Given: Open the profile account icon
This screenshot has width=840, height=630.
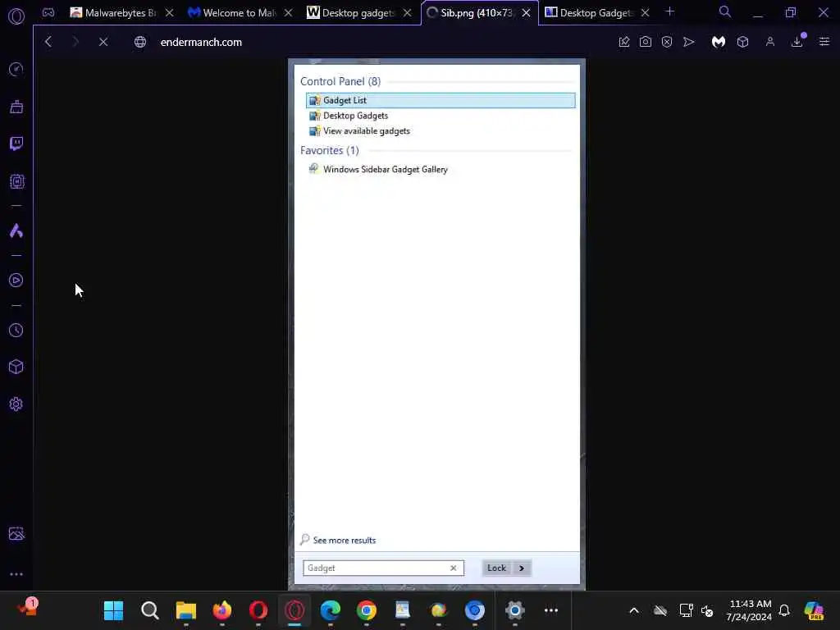Looking at the screenshot, I should pos(770,42).
